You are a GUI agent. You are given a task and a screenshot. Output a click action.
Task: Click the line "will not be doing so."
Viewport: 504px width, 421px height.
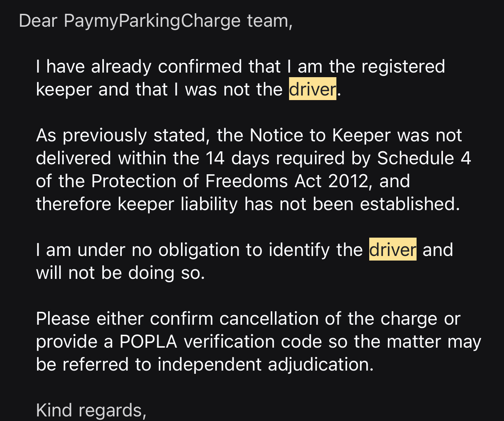coord(120,273)
